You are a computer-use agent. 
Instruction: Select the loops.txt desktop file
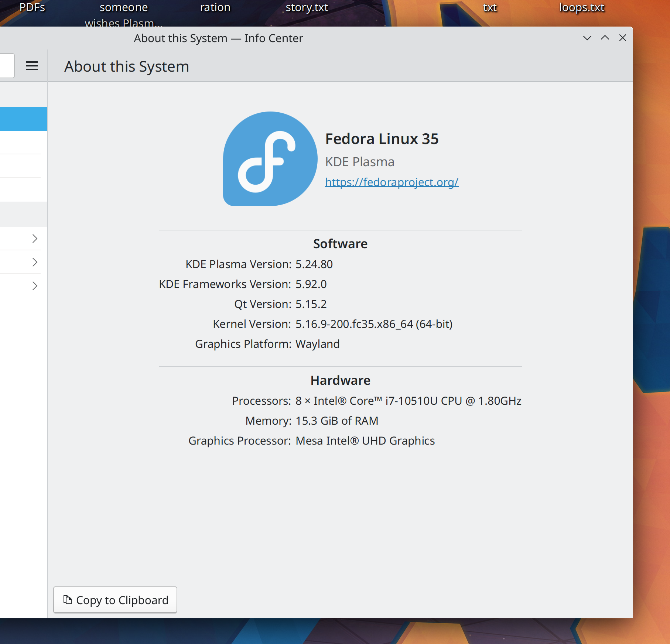(581, 7)
